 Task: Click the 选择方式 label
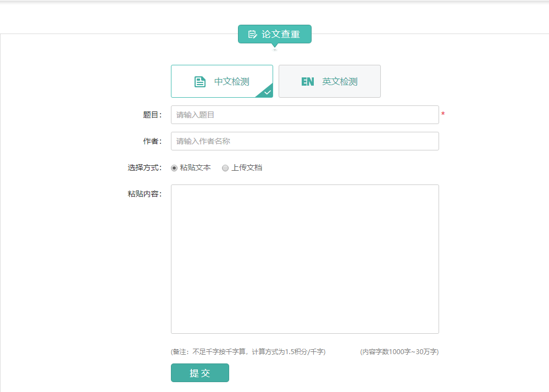click(x=145, y=167)
